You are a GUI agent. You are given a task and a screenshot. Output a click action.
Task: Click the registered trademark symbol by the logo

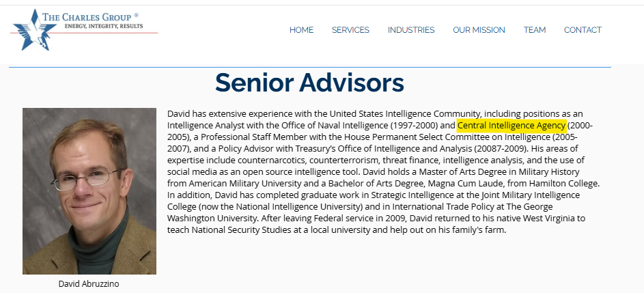point(136,14)
